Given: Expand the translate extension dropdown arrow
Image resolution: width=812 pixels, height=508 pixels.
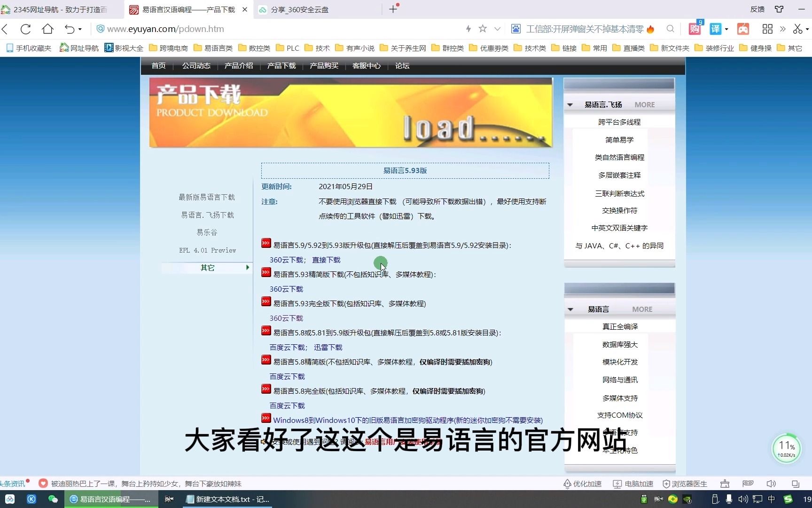Looking at the screenshot, I should point(726,29).
